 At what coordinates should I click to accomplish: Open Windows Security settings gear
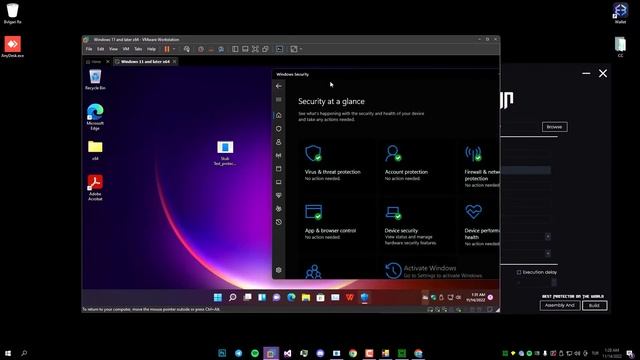[279, 270]
